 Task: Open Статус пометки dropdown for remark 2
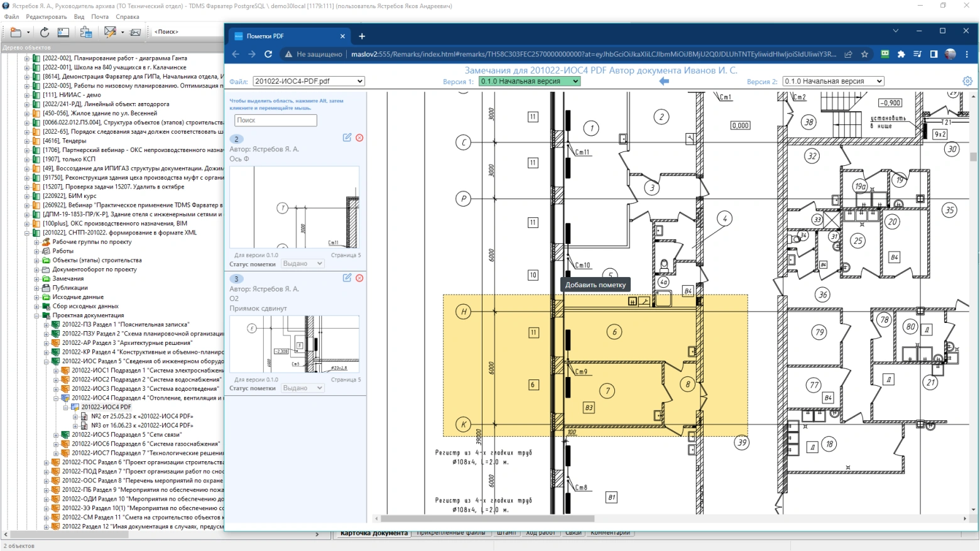pyautogui.click(x=302, y=264)
